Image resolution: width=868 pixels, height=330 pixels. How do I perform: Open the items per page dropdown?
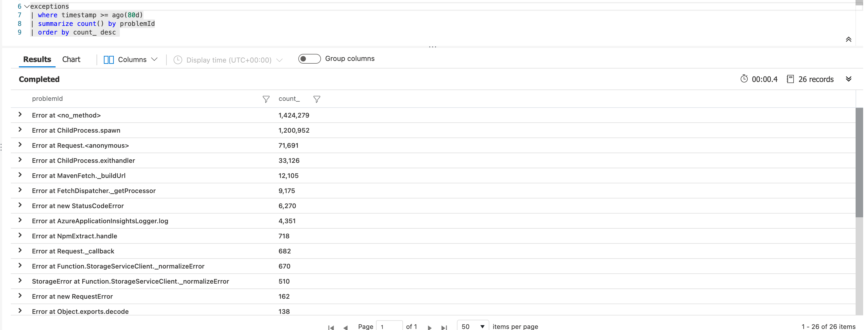tap(473, 326)
